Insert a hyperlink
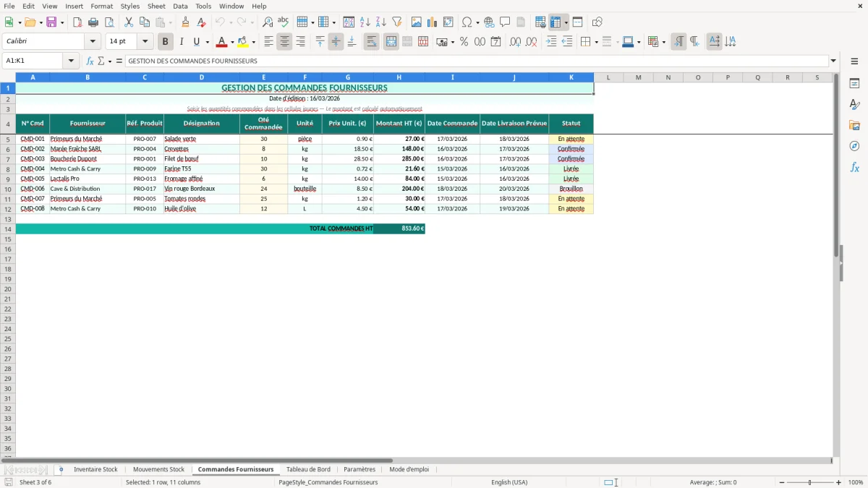 489,22
